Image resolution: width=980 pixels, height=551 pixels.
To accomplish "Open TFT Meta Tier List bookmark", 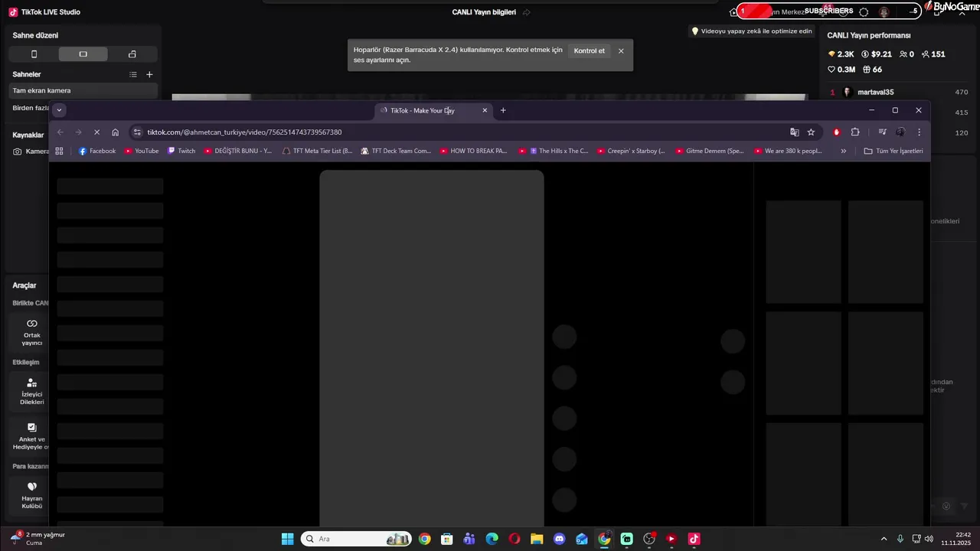I will coord(317,152).
